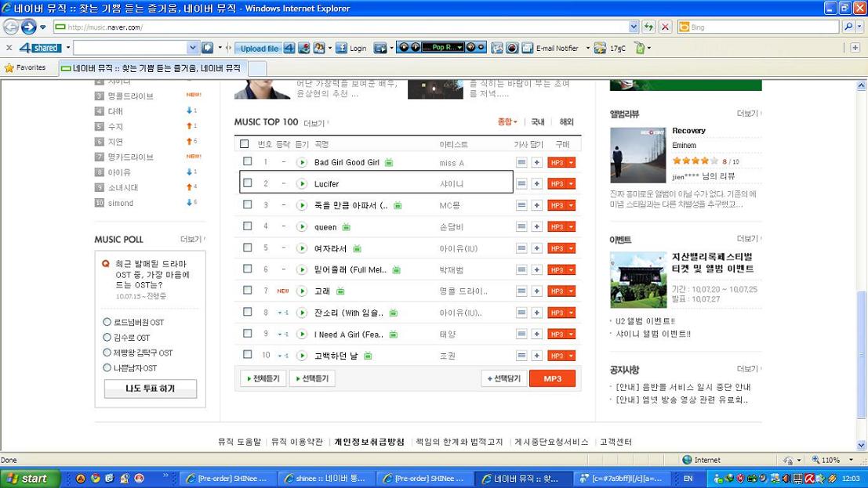Switch to shinee :: 네이버 taskbar window
Screen dimensions: 868x488
point(327,479)
